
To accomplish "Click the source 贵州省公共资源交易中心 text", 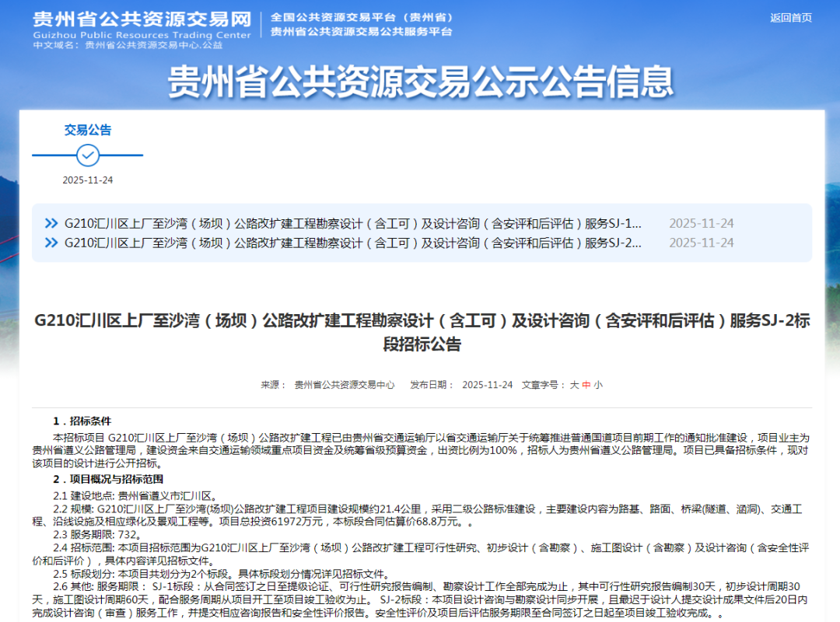I will click(343, 385).
